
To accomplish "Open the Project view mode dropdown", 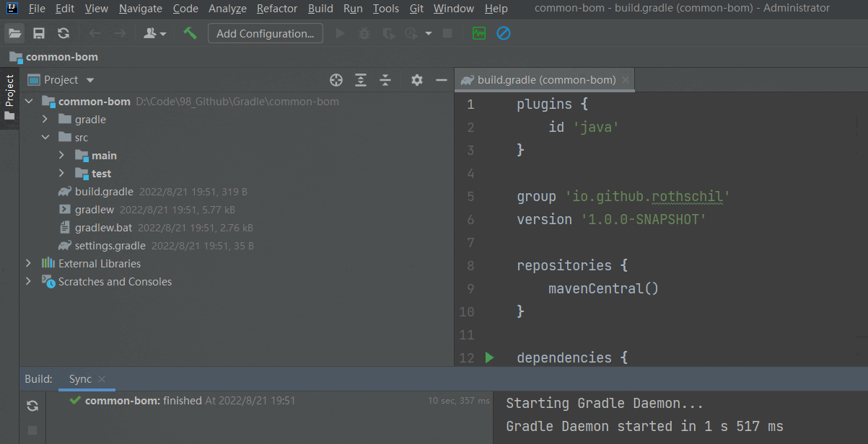I will (x=89, y=79).
